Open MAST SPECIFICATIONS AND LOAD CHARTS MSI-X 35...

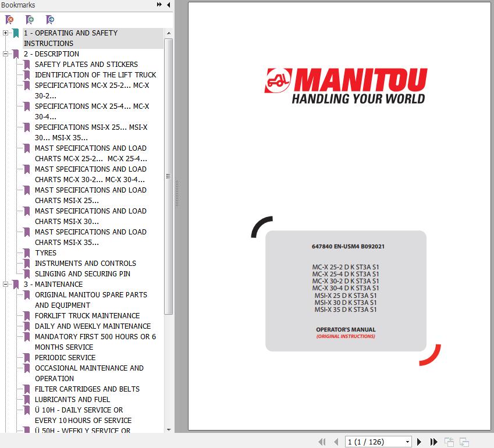click(x=91, y=237)
